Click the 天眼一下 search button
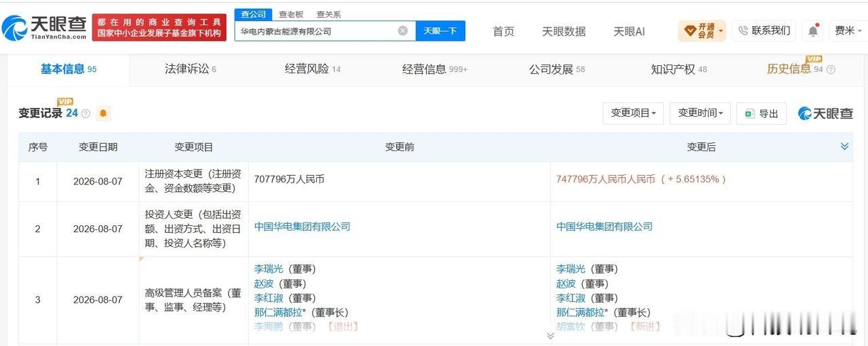868x346 pixels. pyautogui.click(x=440, y=31)
